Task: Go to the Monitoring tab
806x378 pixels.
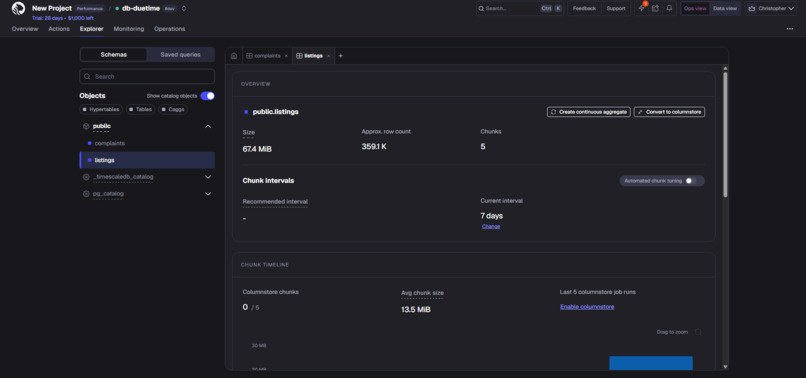Action: [129, 29]
